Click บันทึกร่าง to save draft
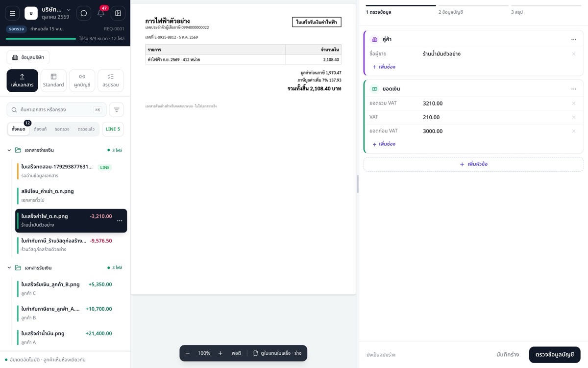The width and height of the screenshot is (588, 368). (508, 355)
